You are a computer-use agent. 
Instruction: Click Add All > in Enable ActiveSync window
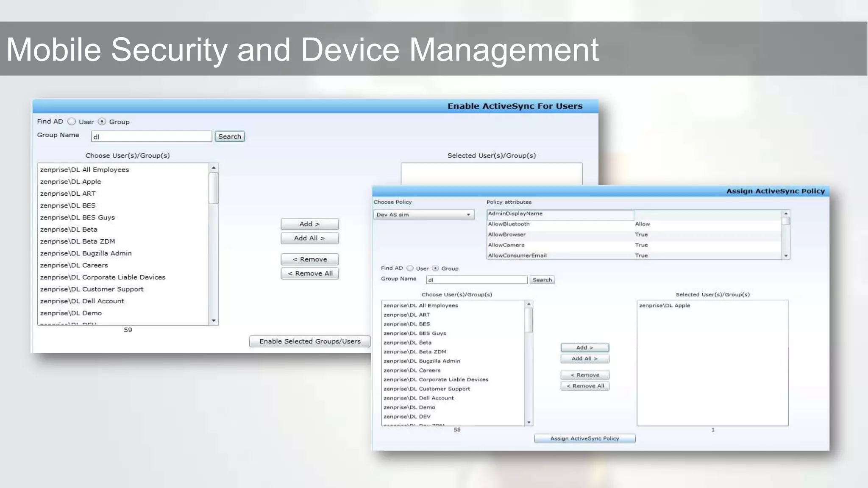[309, 238]
